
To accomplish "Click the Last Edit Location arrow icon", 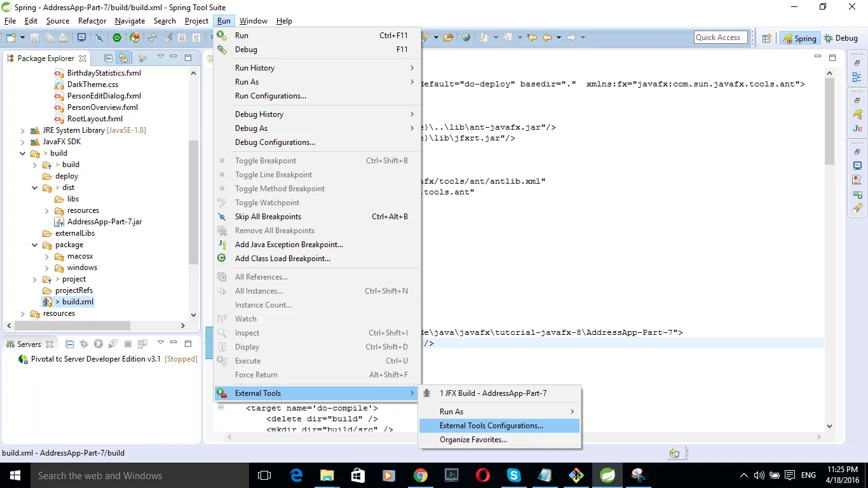I will pyautogui.click(x=532, y=37).
